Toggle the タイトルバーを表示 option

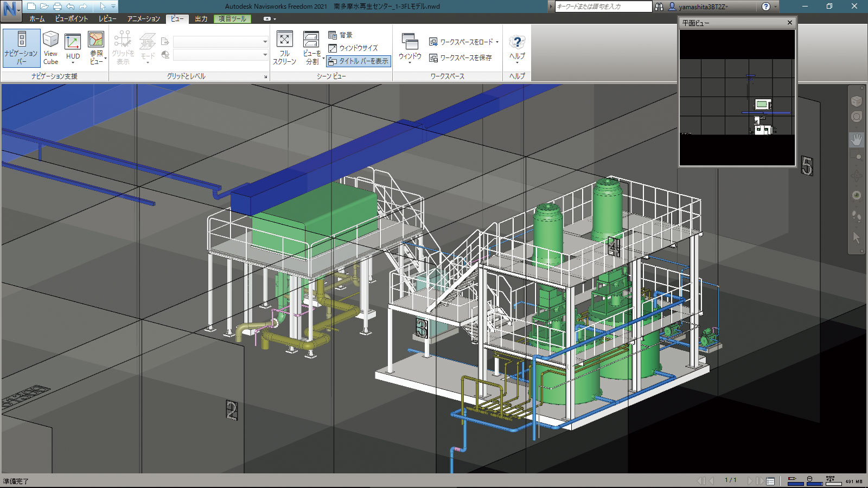[359, 61]
